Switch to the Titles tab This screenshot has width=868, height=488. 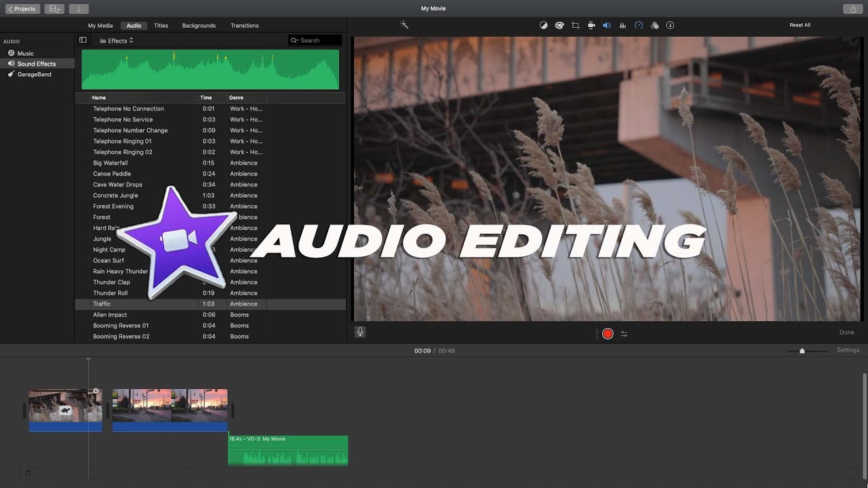click(161, 26)
